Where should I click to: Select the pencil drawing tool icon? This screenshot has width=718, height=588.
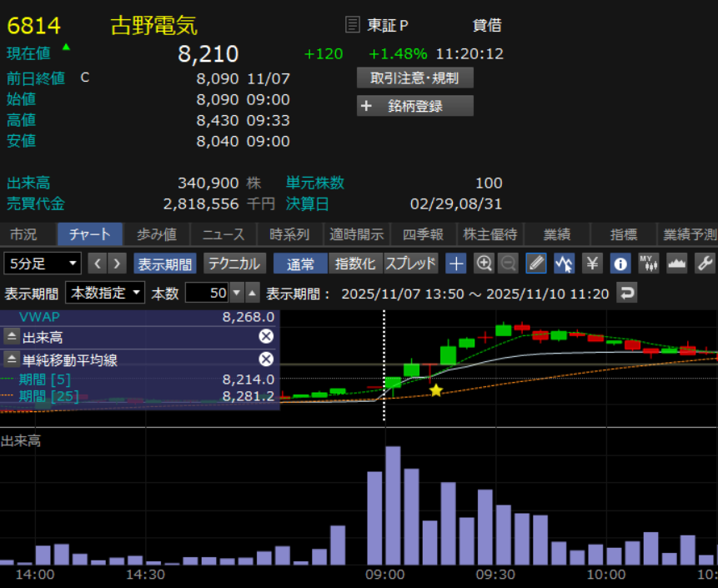[x=537, y=264]
